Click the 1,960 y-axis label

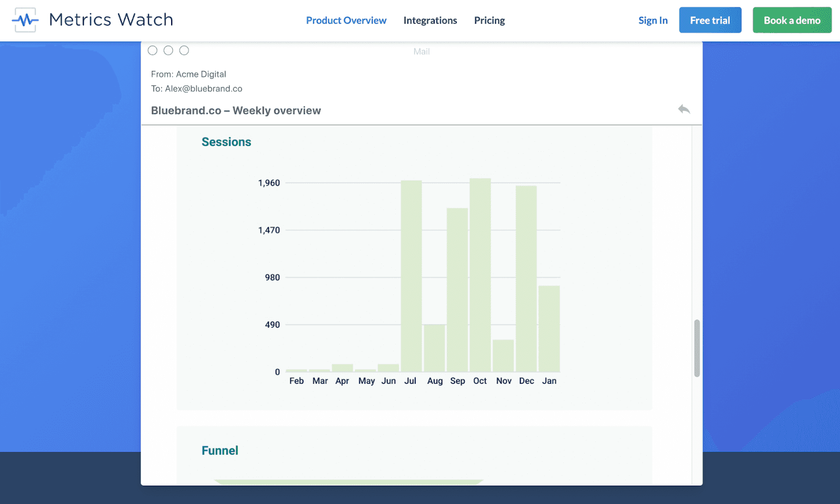coord(269,183)
